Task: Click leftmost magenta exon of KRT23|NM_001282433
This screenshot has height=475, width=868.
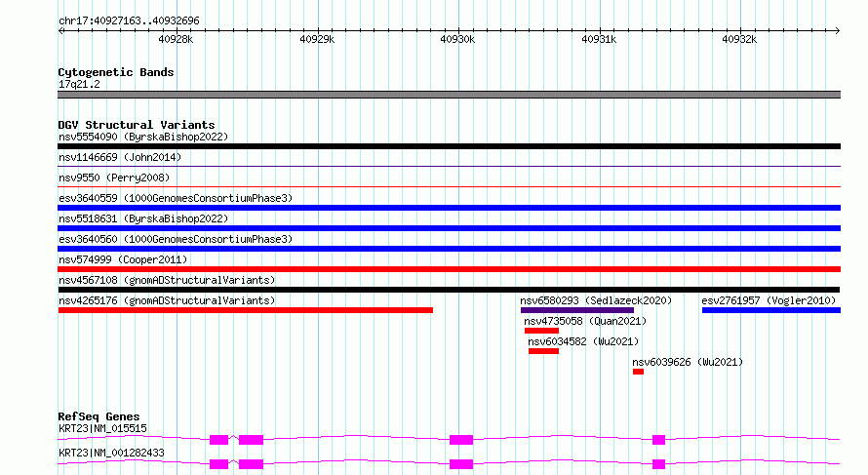Action: pos(218,464)
